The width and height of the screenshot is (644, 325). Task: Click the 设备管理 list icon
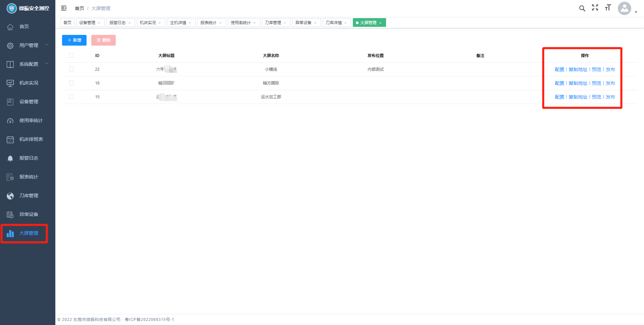[10, 102]
